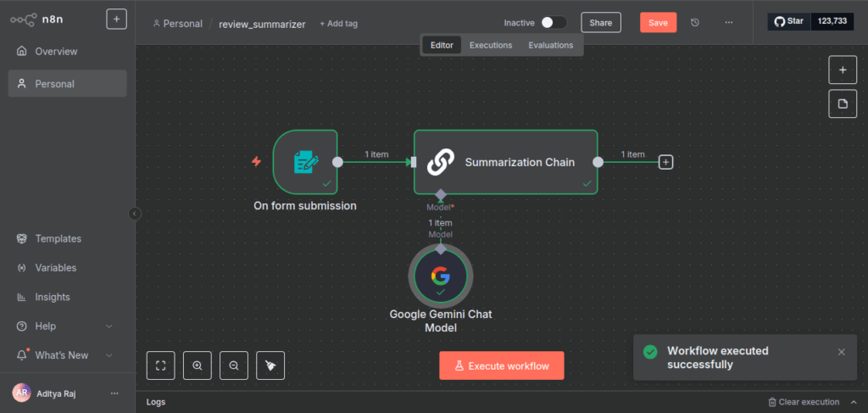This screenshot has height=413, width=868.
Task: Click the tidy up nodes icon
Action: click(270, 366)
